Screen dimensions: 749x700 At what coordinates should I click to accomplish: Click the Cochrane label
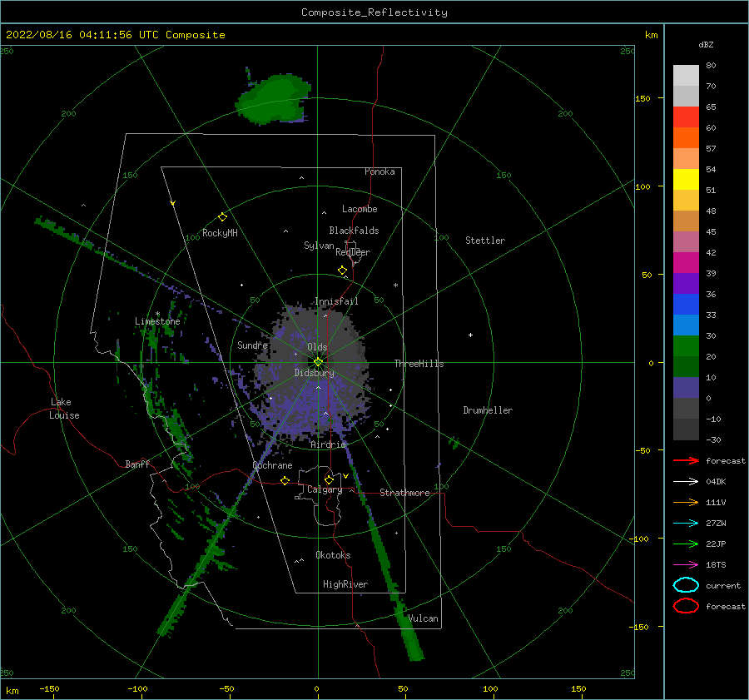[x=272, y=465]
